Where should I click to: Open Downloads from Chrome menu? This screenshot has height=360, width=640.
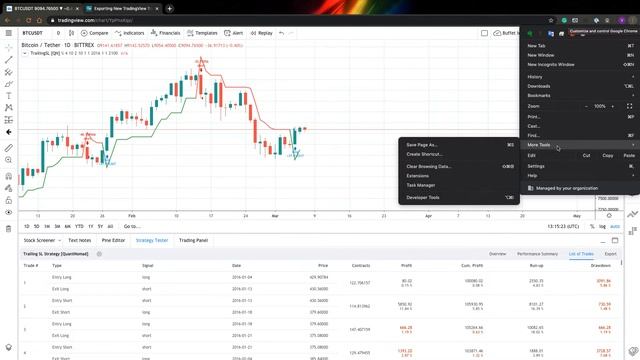tap(580, 86)
